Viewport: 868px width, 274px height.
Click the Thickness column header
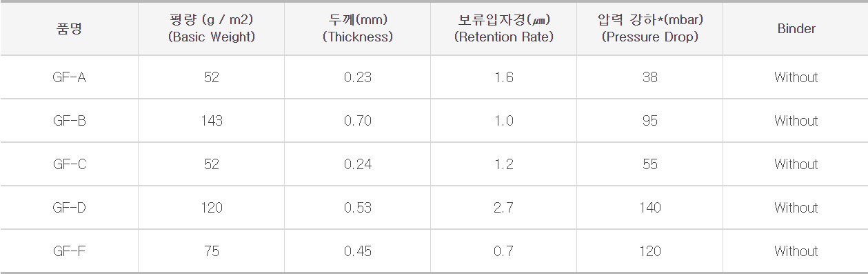(357, 29)
